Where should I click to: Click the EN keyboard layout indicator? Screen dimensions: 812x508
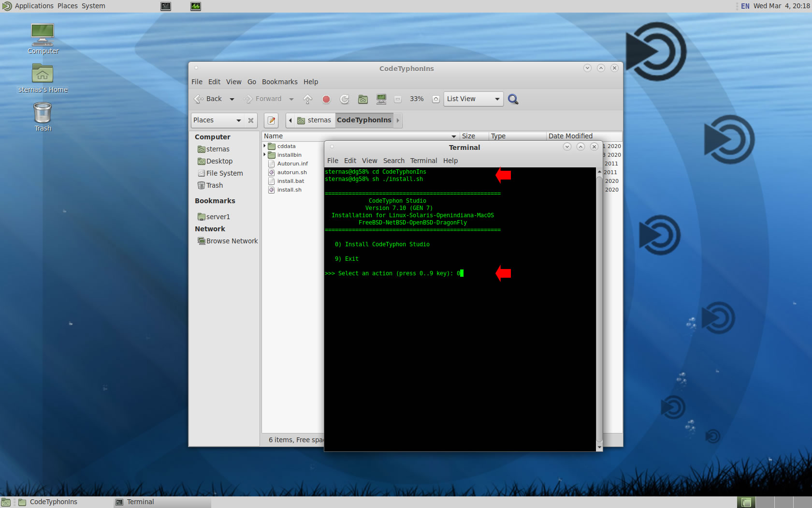[745, 6]
